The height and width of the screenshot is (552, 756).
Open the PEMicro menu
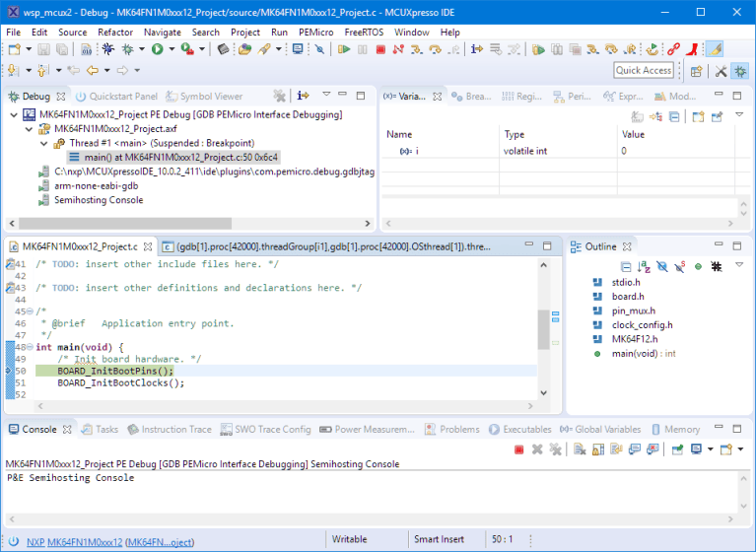[315, 33]
